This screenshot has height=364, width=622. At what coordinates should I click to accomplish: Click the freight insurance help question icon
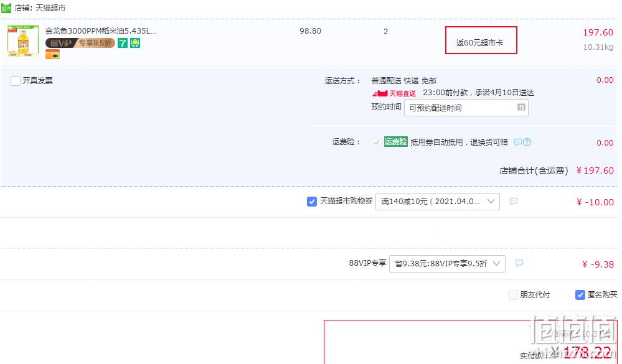point(527,142)
